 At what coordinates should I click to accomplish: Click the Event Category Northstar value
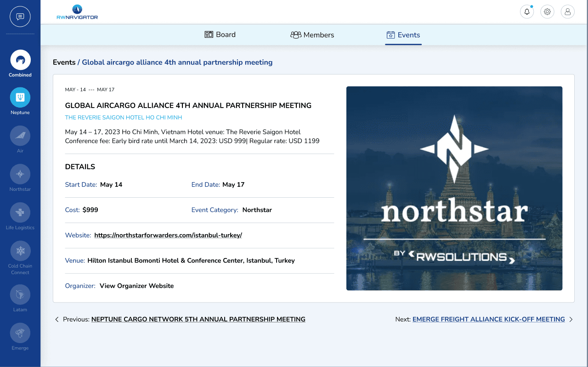pos(257,210)
